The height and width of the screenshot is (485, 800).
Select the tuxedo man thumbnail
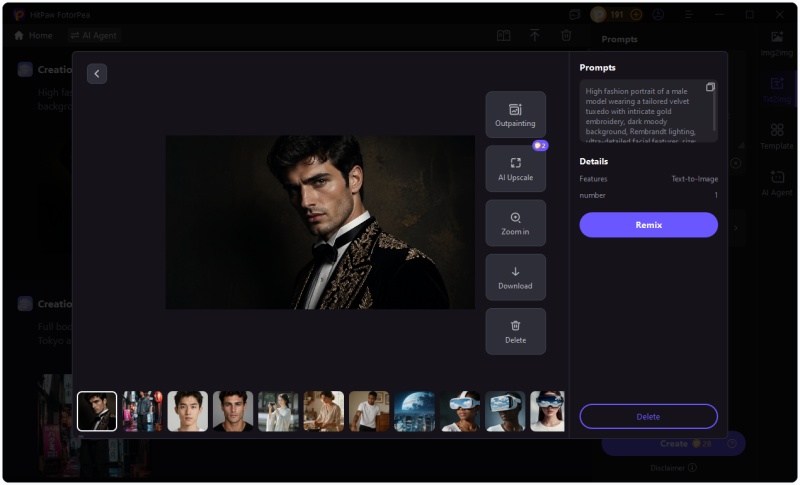coord(97,412)
